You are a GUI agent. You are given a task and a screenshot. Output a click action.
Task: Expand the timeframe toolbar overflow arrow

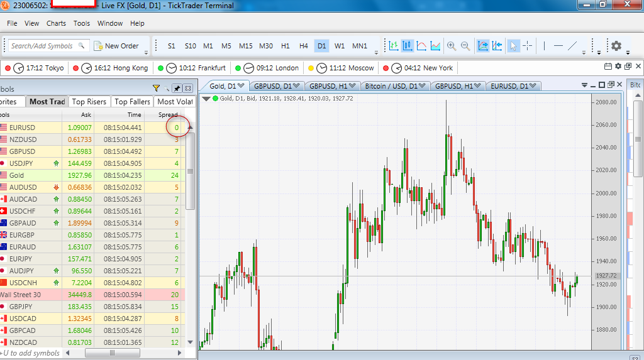coord(376,53)
